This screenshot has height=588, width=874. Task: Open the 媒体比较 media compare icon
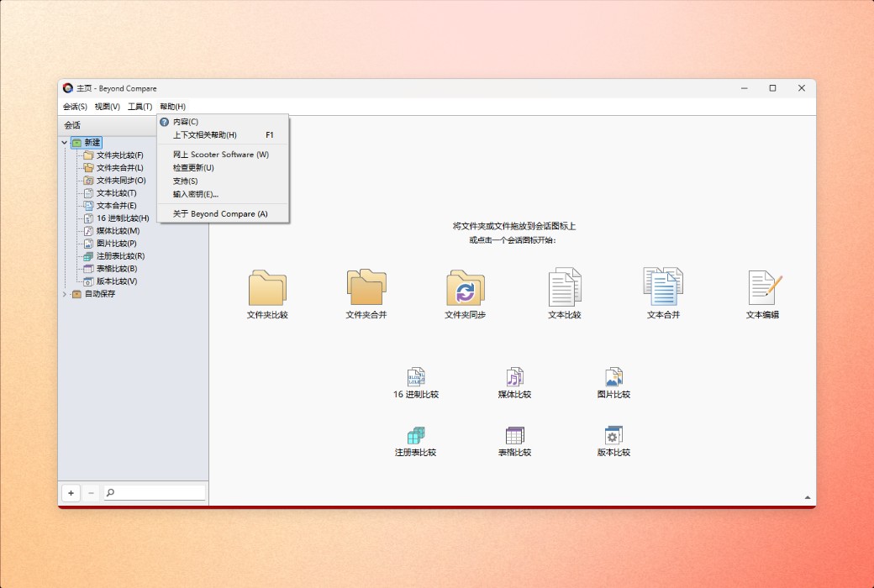[514, 377]
